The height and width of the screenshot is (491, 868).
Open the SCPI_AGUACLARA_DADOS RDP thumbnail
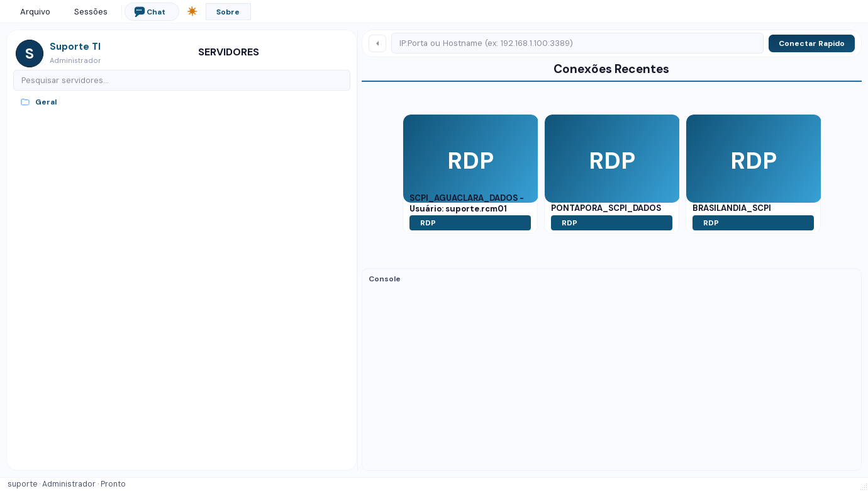(470, 159)
